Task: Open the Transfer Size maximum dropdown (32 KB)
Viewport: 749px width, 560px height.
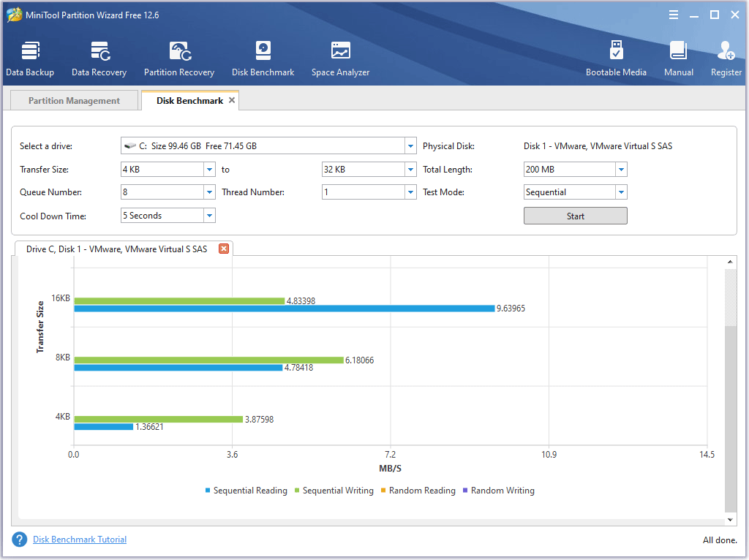Action: pos(410,170)
